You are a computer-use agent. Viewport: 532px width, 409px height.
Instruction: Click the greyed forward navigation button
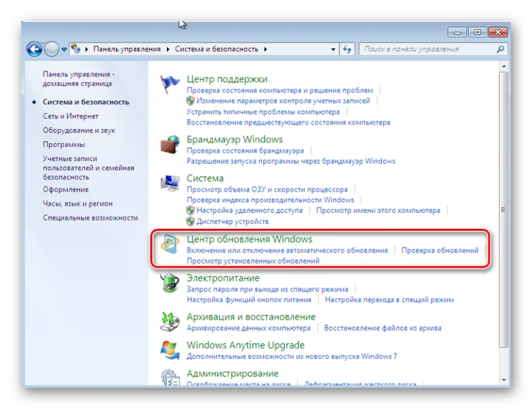51,49
